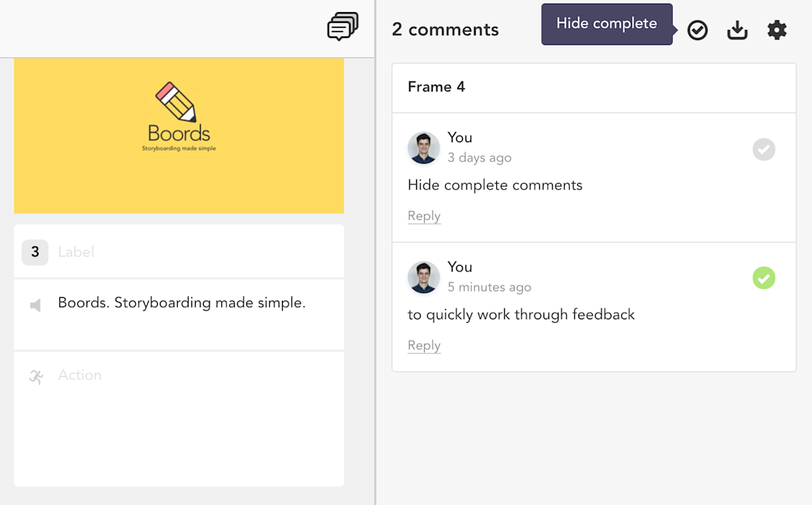Image resolution: width=812 pixels, height=505 pixels.
Task: Click the 'to quickly work through feedback' text
Action: click(521, 315)
